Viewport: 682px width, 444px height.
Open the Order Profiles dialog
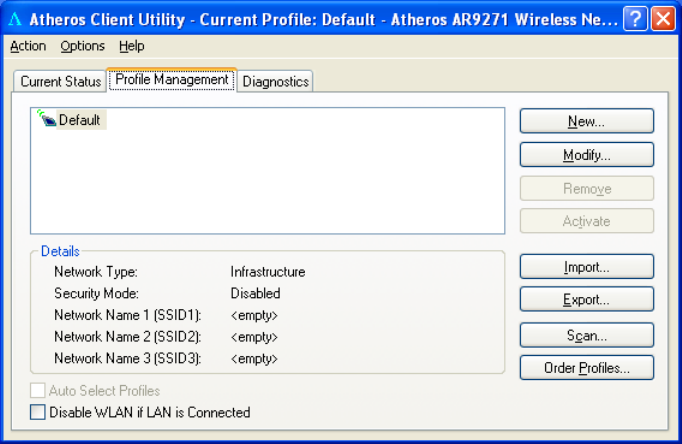tap(587, 368)
